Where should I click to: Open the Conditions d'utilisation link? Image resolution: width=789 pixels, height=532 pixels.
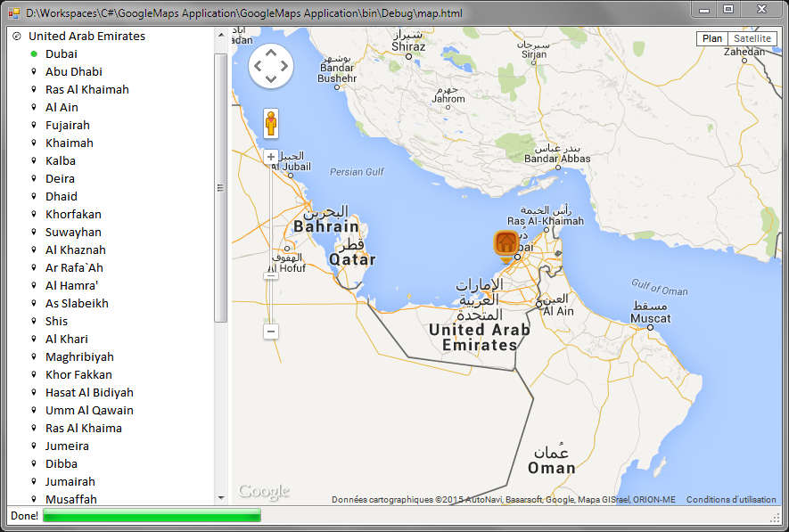pyautogui.click(x=731, y=500)
